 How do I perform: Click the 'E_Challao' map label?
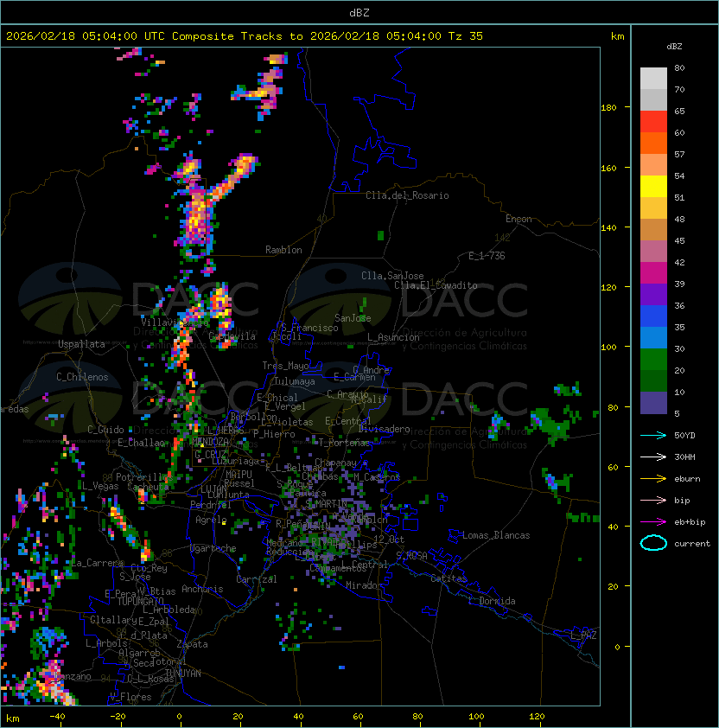pyautogui.click(x=141, y=443)
